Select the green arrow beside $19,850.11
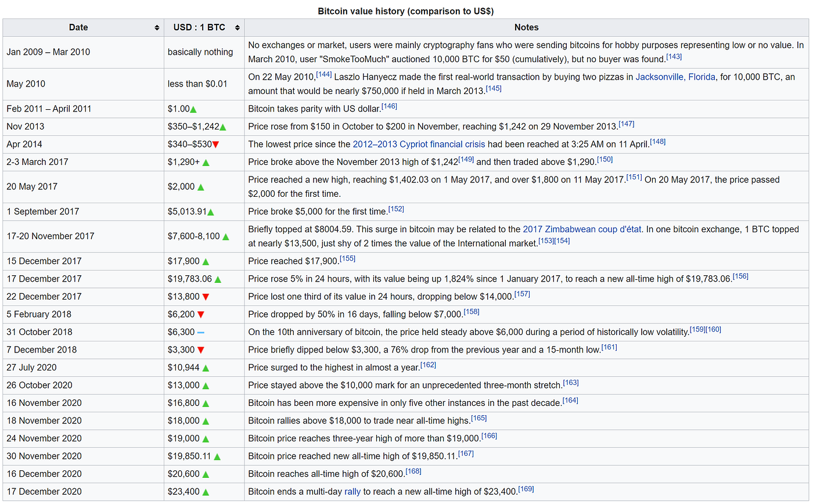Viewport: 813px width, 504px height. point(218,456)
